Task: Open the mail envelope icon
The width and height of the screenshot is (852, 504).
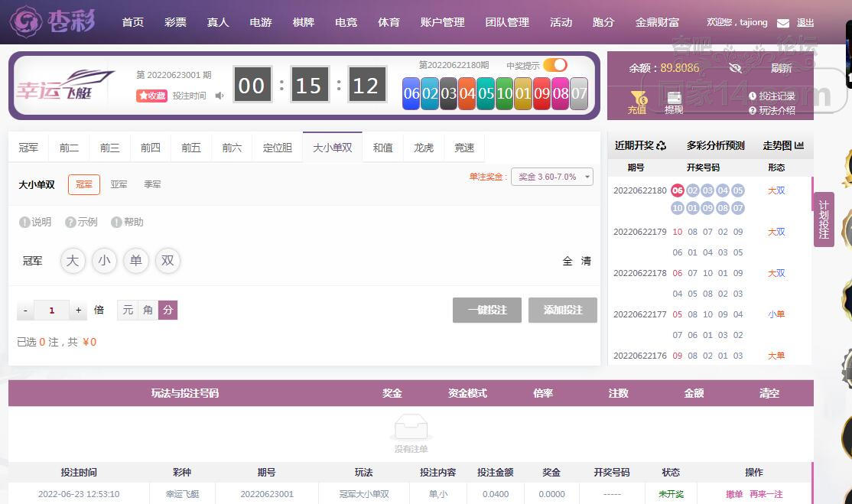Action: pos(783,23)
